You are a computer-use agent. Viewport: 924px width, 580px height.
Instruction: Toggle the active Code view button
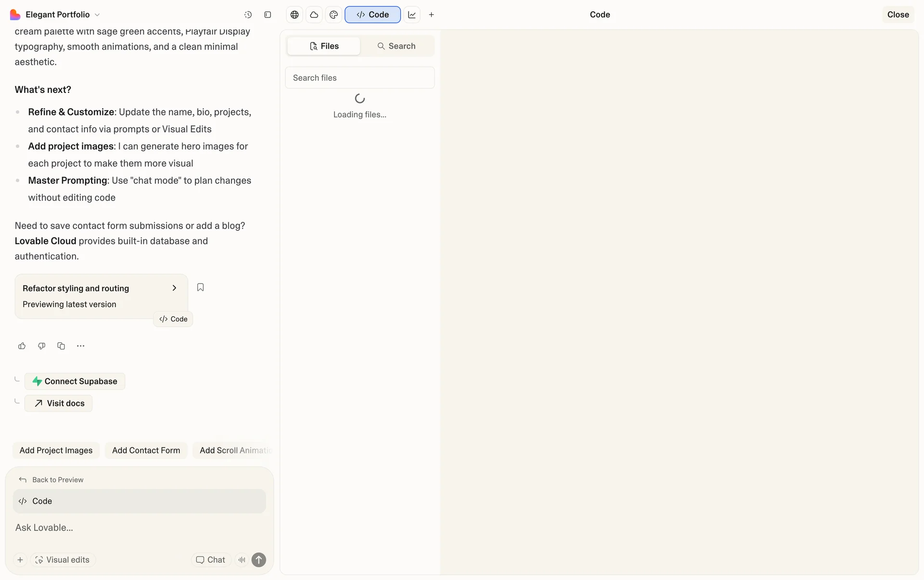[x=372, y=15]
